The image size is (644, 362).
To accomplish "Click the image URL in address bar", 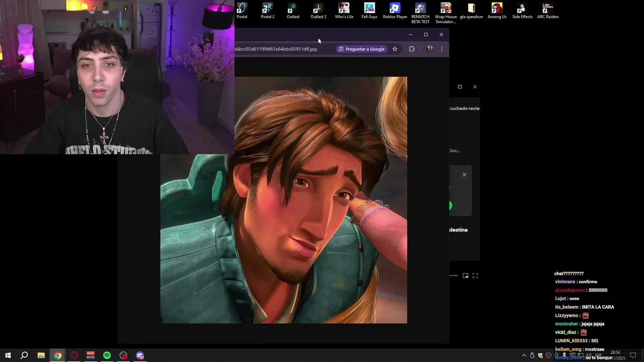I will pyautogui.click(x=276, y=49).
